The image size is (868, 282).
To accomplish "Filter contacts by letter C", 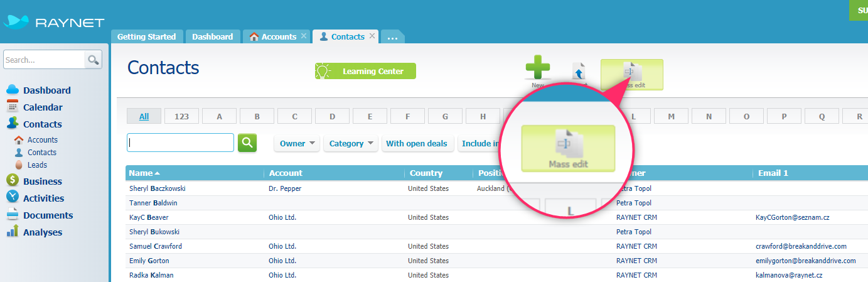I will pyautogui.click(x=295, y=116).
